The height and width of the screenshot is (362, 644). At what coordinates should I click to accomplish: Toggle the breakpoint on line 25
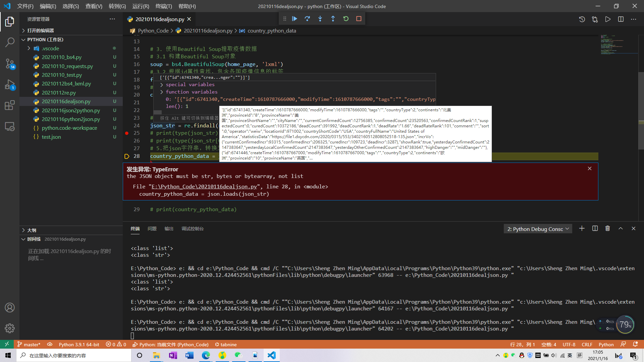tap(127, 133)
